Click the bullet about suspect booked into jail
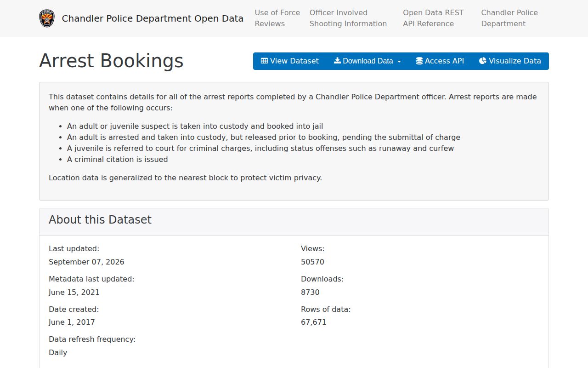This screenshot has height=368, width=588. (x=195, y=126)
